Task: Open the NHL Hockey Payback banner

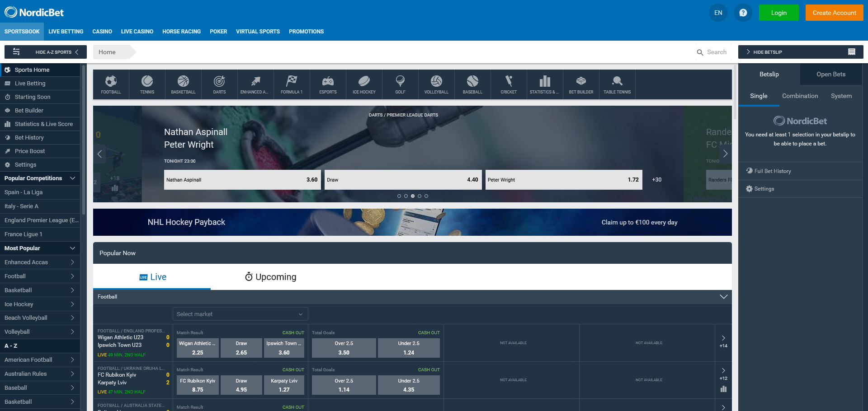Action: click(x=412, y=222)
